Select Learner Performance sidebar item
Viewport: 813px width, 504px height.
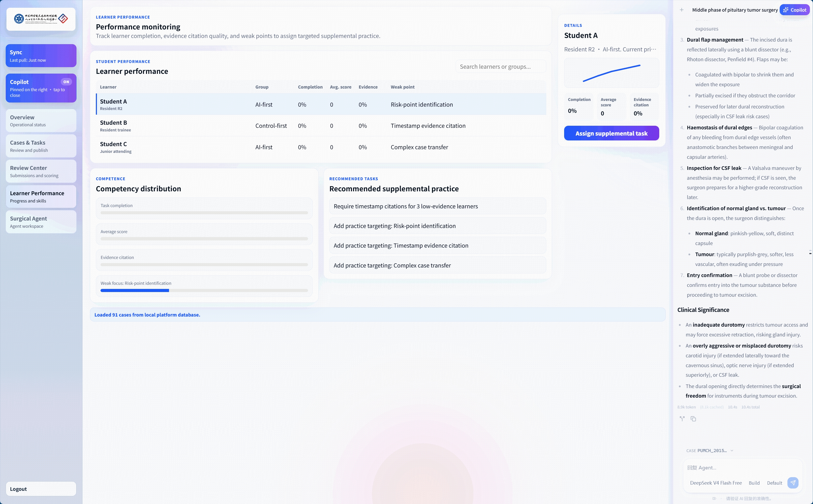click(x=41, y=197)
